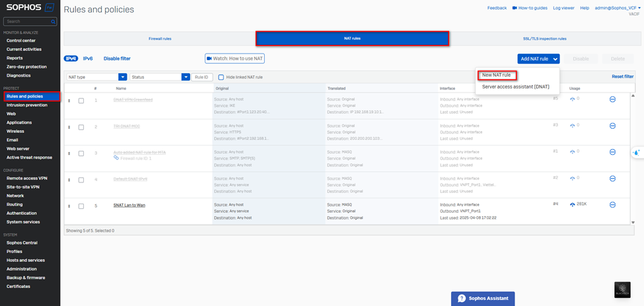
Task: Click the Reset filter link
Action: coord(622,77)
